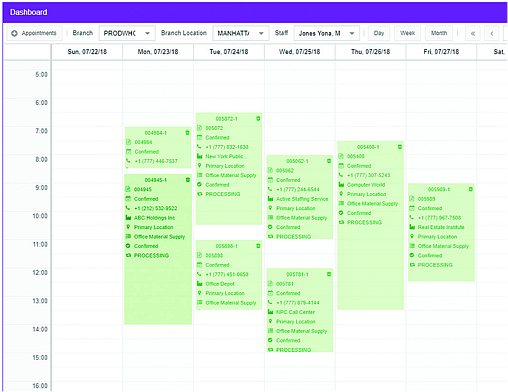Click the plus icon in the Appointments button
Viewport: 508px width, 392px height.
14,33
